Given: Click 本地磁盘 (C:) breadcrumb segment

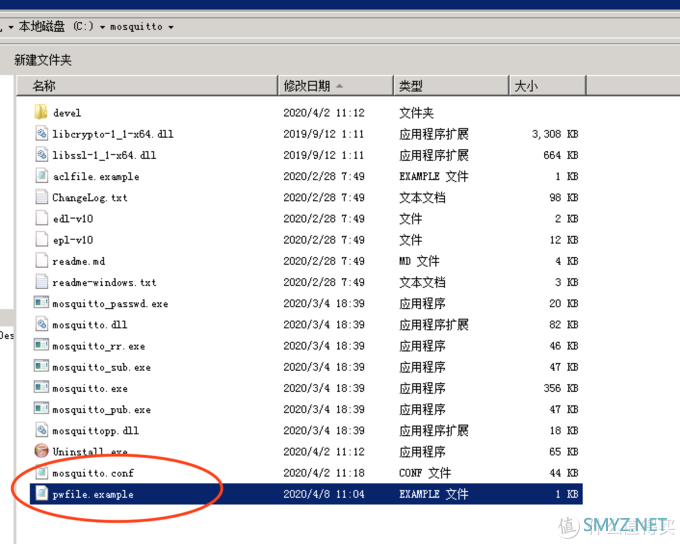Looking at the screenshot, I should coord(56,26).
